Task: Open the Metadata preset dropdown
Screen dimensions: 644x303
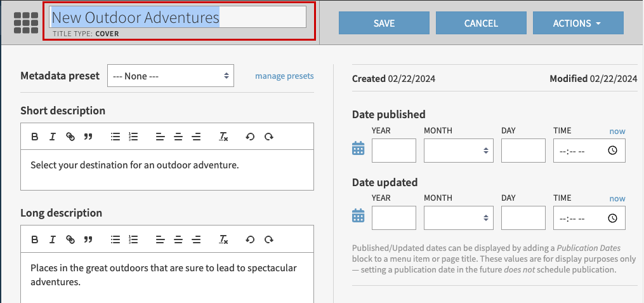Action: click(170, 76)
